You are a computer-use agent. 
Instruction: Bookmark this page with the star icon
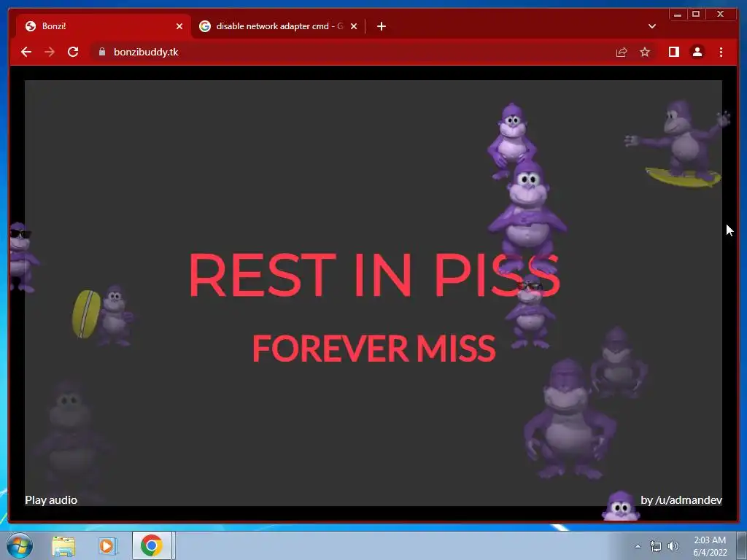[645, 52]
